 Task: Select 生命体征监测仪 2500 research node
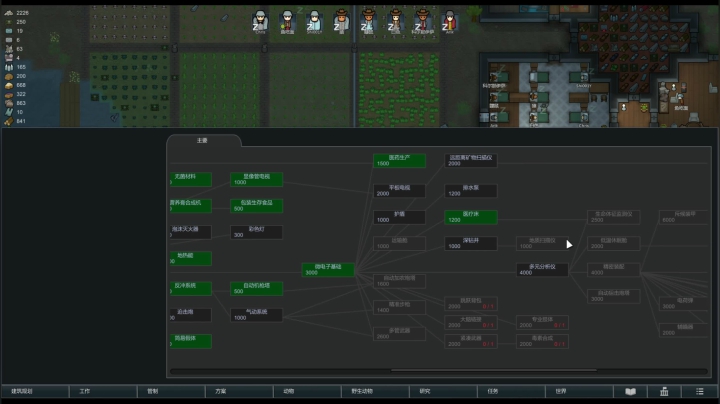(x=614, y=217)
